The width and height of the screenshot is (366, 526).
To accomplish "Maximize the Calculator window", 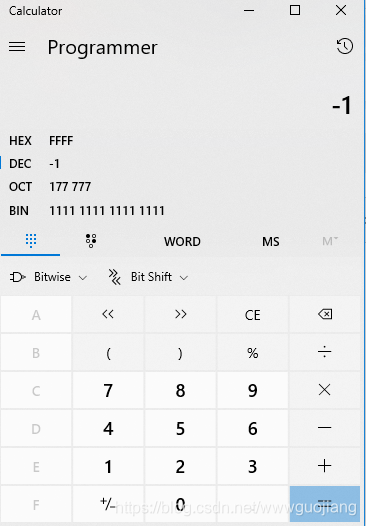I will [x=295, y=11].
